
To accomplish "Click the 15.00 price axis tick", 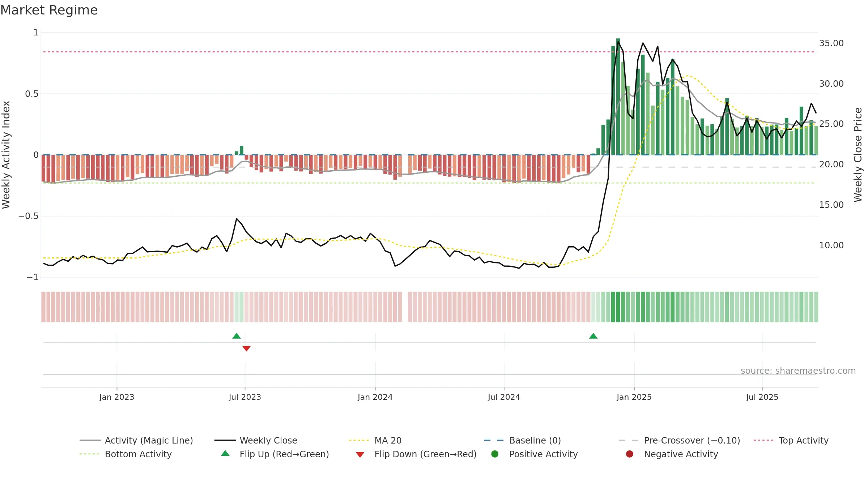I will point(831,205).
